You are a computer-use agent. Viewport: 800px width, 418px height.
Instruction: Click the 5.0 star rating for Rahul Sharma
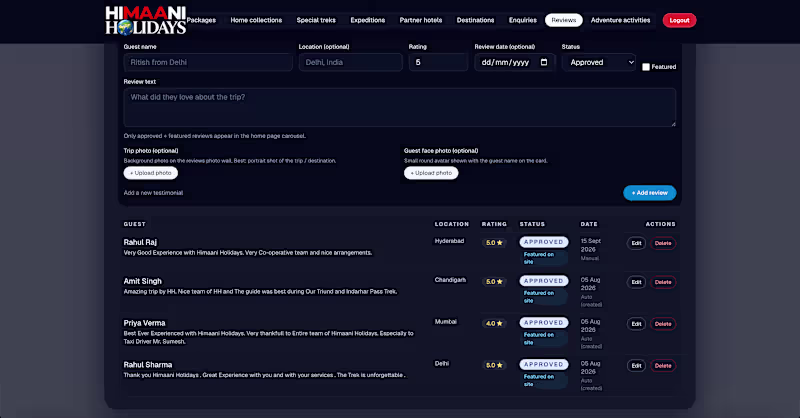[x=494, y=365]
